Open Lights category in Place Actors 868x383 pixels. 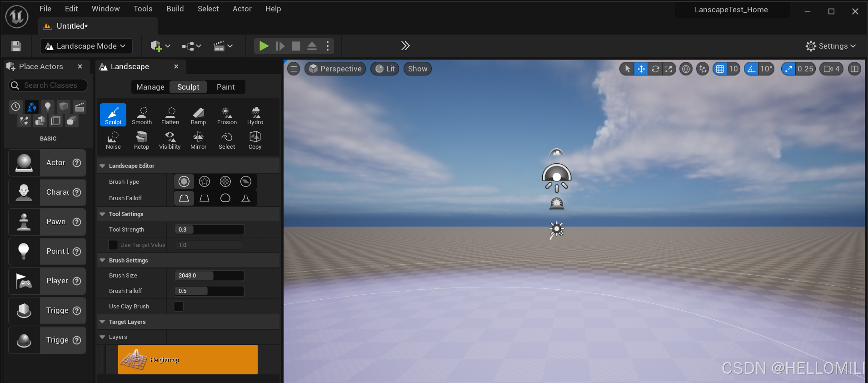(48, 106)
